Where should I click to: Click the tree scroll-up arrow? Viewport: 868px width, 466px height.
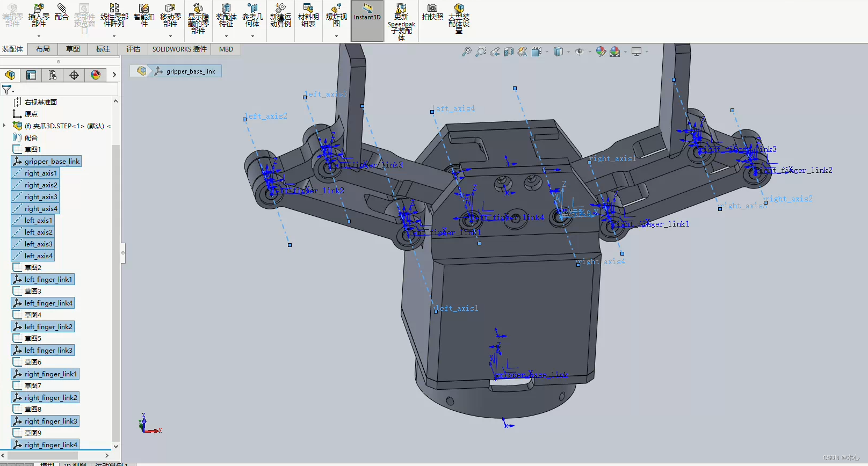(115, 101)
